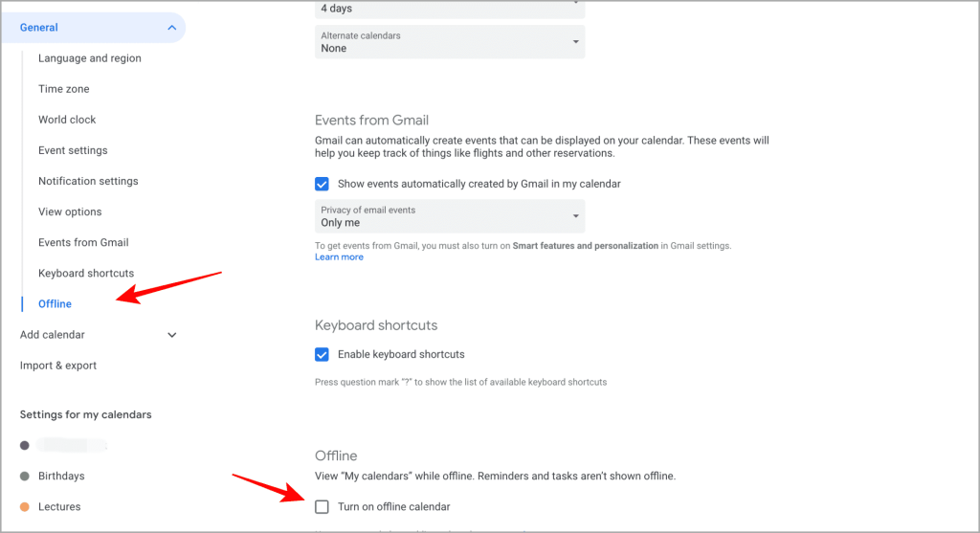
Task: Jump to Notification settings
Action: 88,181
